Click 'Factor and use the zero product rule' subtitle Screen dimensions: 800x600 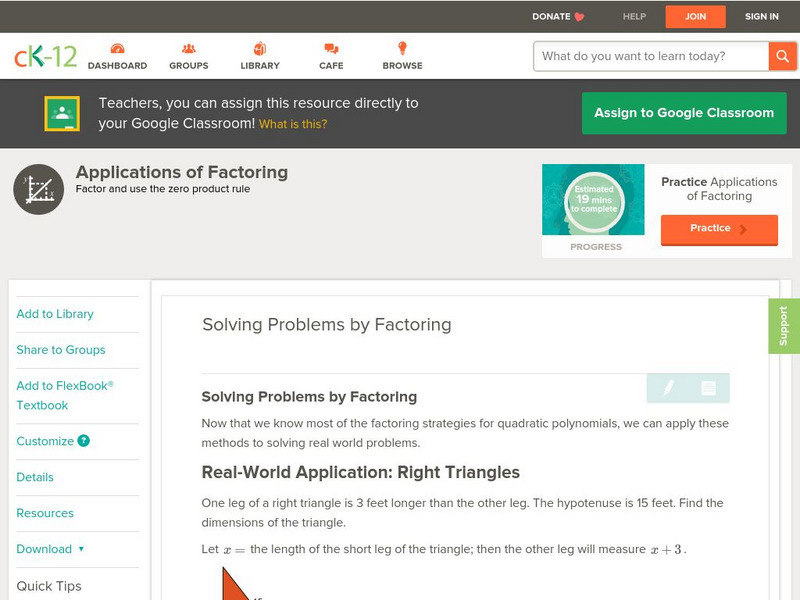[163, 189]
